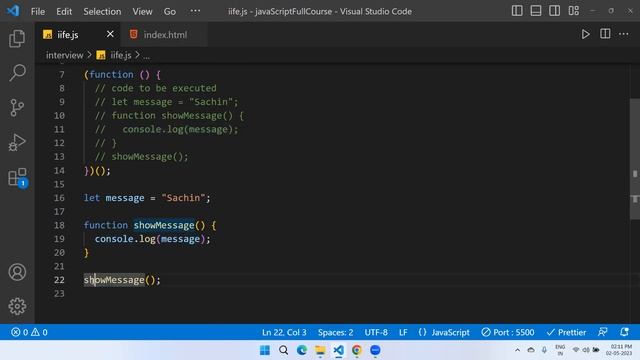The height and width of the screenshot is (360, 640).
Task: Open Google Chrome from taskbar
Action: pyautogui.click(x=357, y=350)
